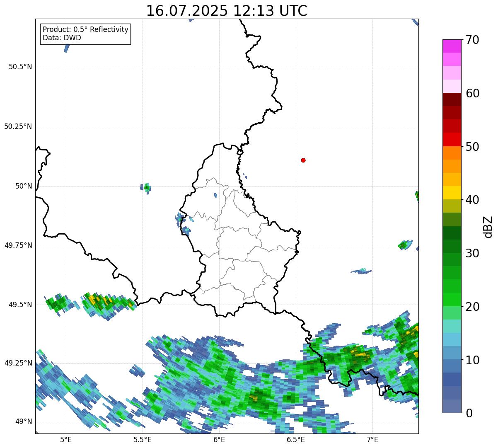Click the 49.5°N latitude label
498x448 pixels.
point(20,305)
